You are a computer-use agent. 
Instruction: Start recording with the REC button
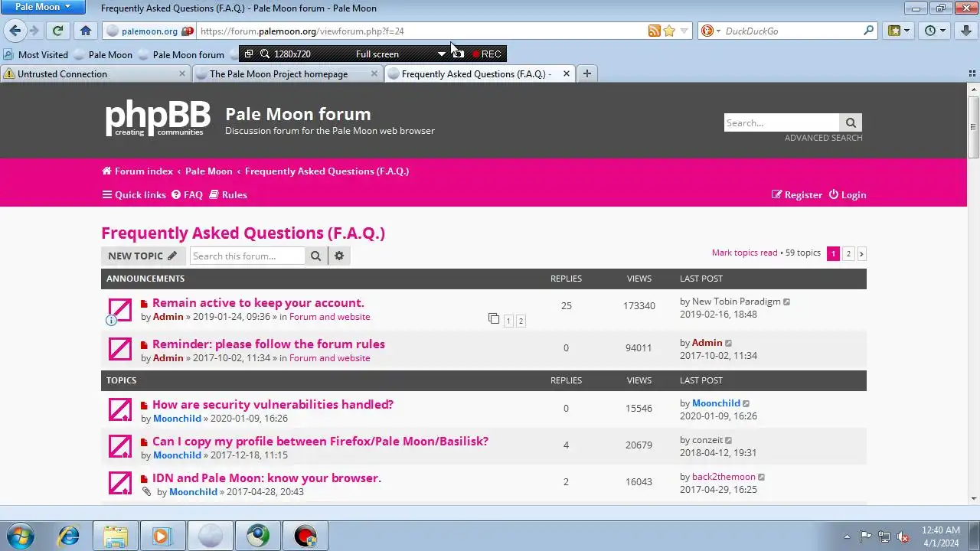pyautogui.click(x=486, y=54)
